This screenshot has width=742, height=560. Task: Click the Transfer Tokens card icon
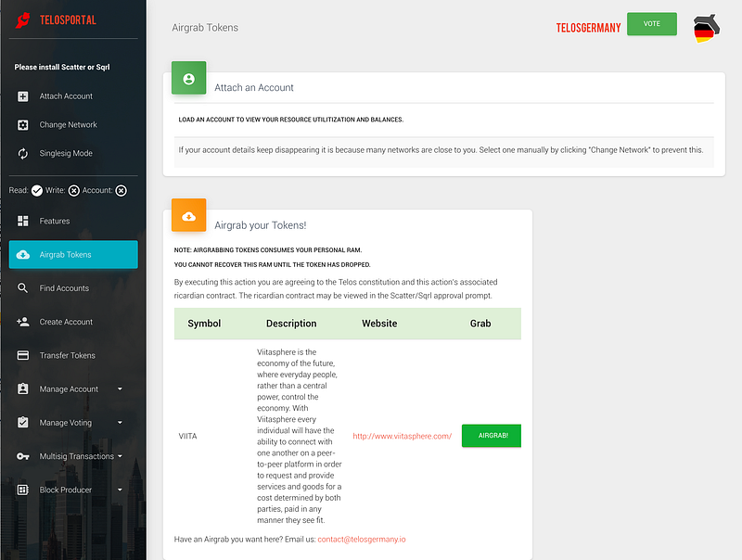pyautogui.click(x=22, y=355)
